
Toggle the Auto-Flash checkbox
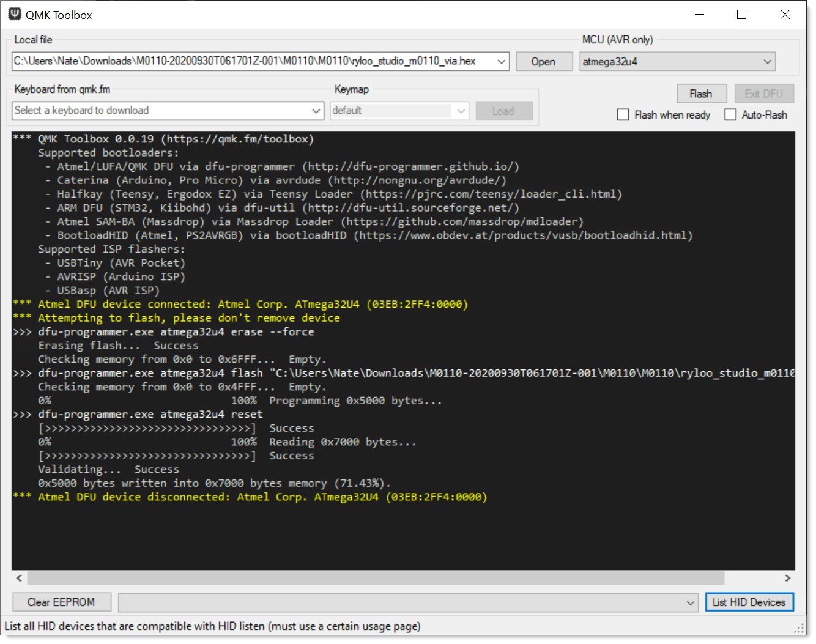pyautogui.click(x=730, y=115)
